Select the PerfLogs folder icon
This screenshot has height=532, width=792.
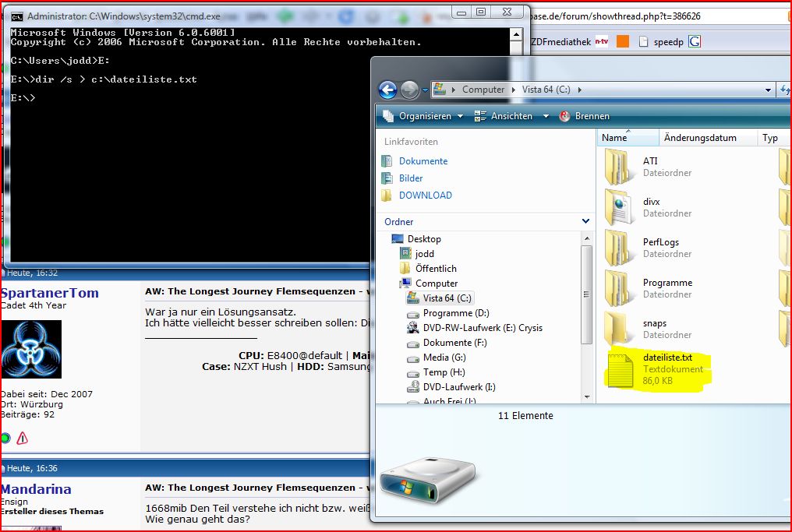tap(619, 248)
